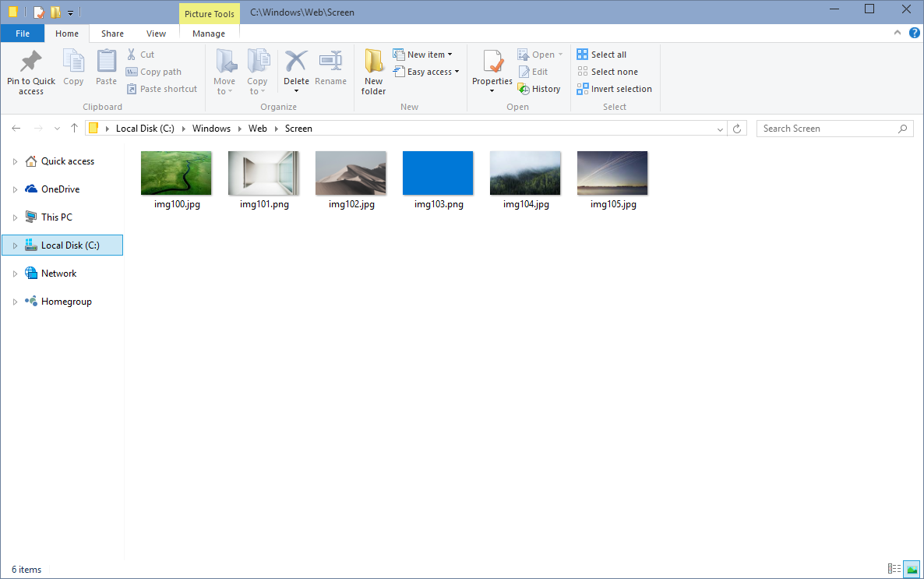Expand the New item dropdown
This screenshot has height=579, width=924.
tap(425, 54)
